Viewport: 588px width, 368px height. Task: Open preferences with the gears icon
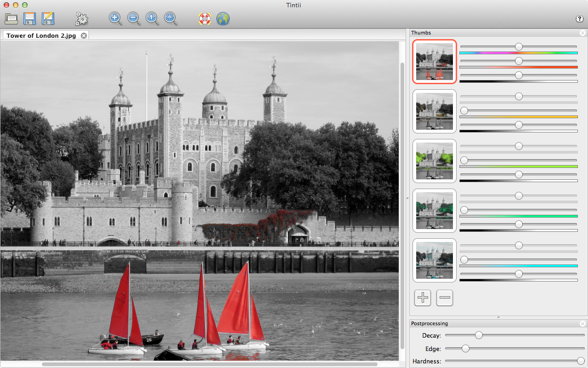82,19
